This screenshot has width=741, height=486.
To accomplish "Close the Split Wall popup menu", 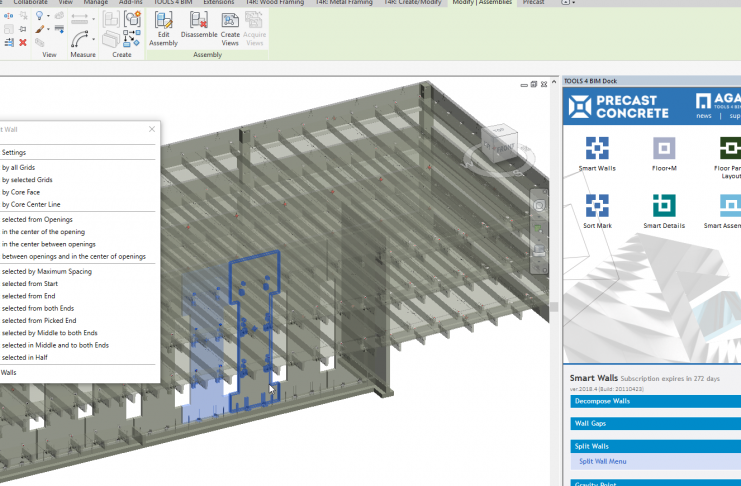I will [x=152, y=129].
